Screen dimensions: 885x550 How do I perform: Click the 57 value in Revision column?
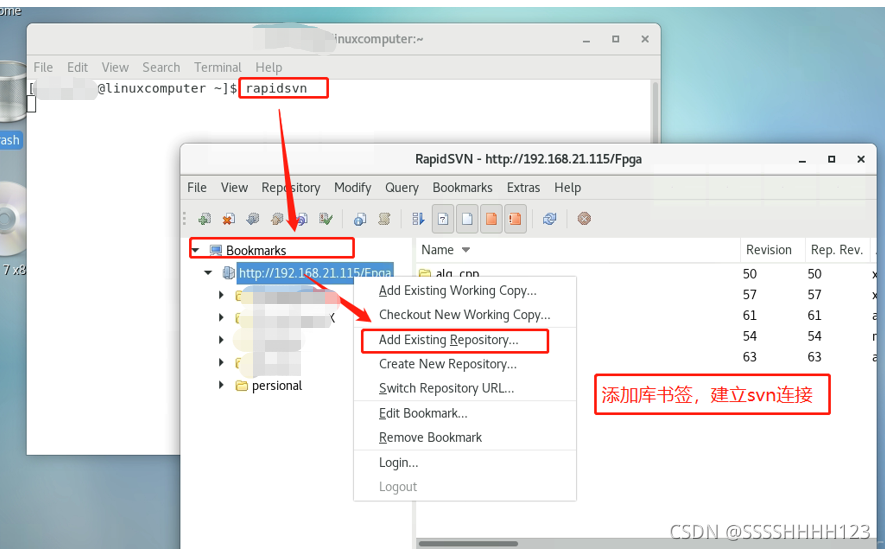click(750, 295)
